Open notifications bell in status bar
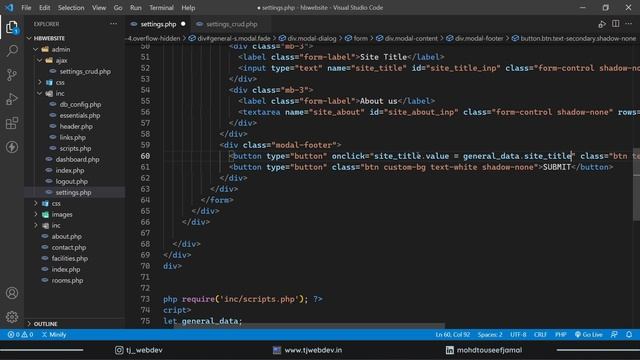The width and height of the screenshot is (640, 360). [629, 335]
